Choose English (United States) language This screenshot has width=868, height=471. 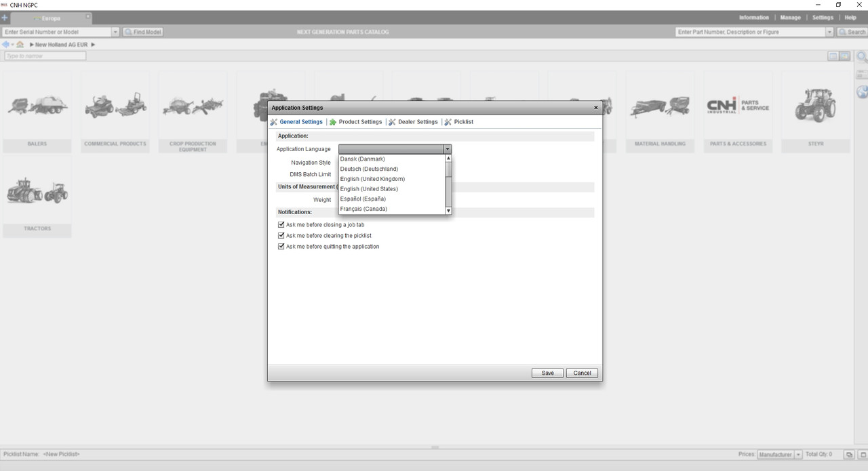(392, 189)
